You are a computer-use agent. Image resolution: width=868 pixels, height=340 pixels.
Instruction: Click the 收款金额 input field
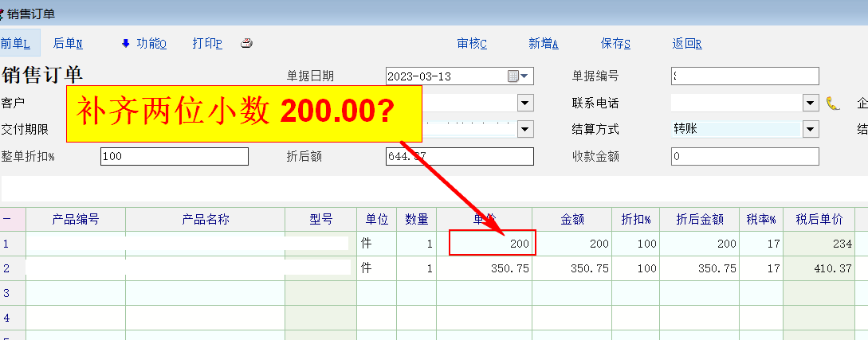[744, 156]
